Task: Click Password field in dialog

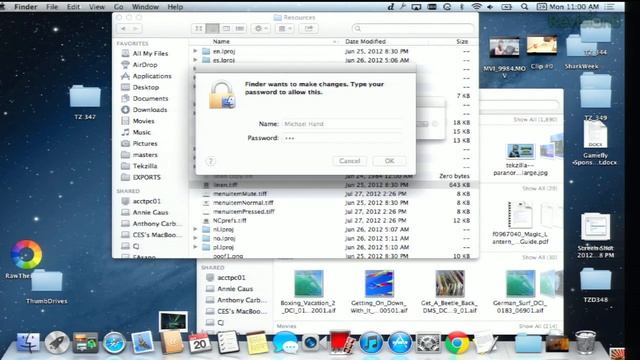Action: coord(343,138)
